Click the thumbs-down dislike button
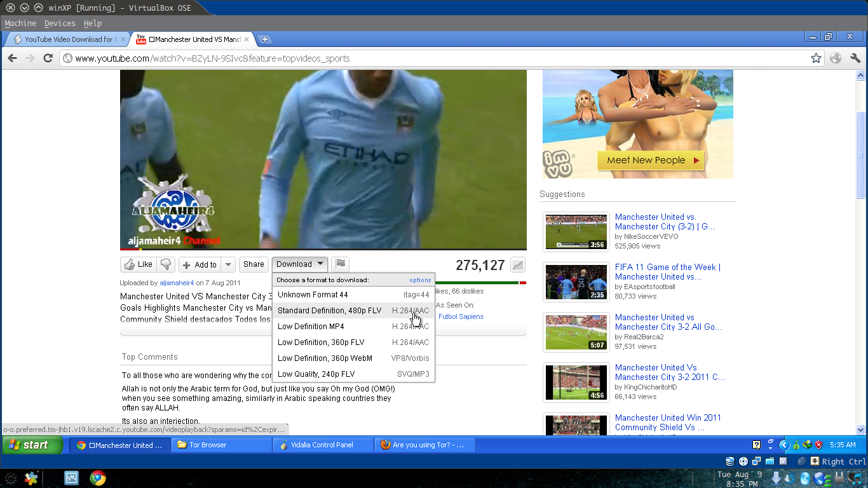The image size is (868, 488). tap(166, 264)
